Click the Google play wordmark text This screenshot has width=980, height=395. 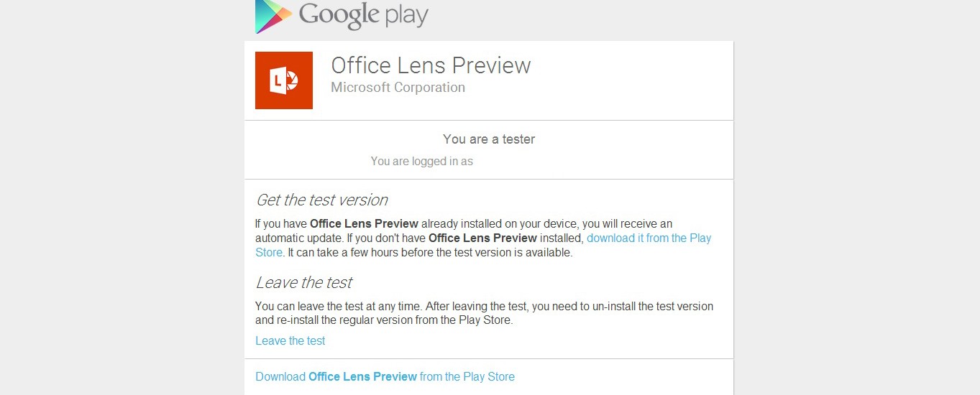363,14
